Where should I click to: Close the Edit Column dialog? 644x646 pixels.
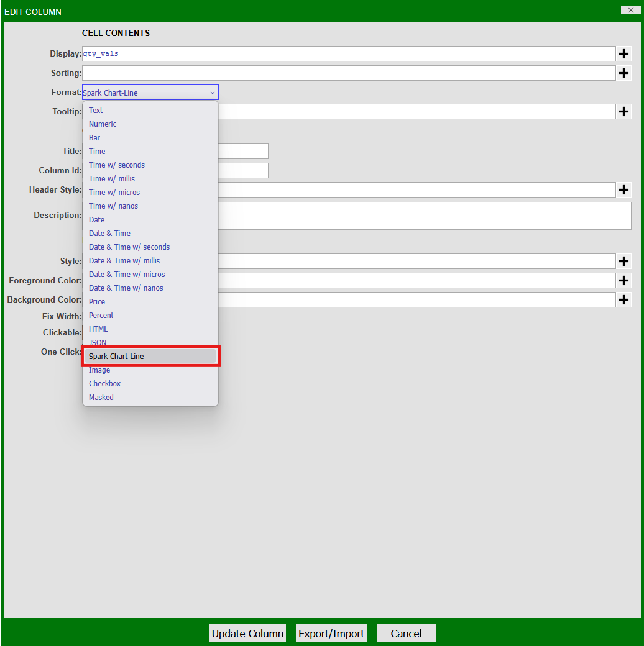point(630,10)
